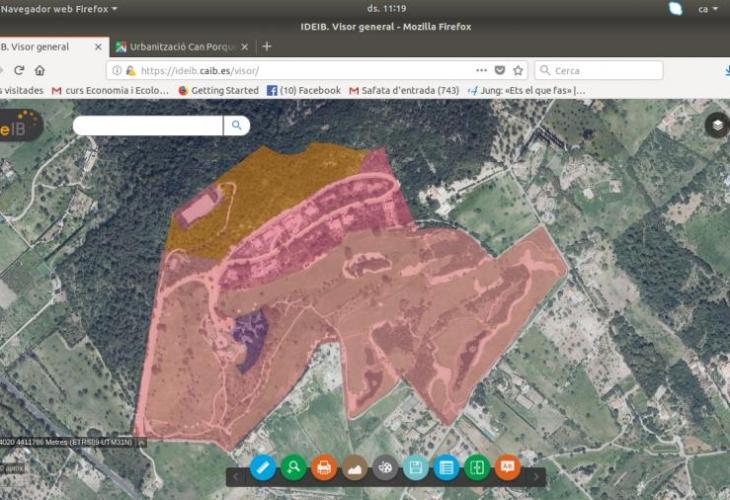Open a new browser tab

(266, 47)
